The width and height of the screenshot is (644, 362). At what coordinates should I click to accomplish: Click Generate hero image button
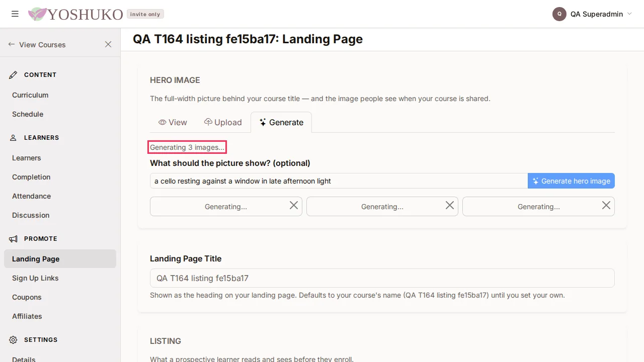coord(571,181)
